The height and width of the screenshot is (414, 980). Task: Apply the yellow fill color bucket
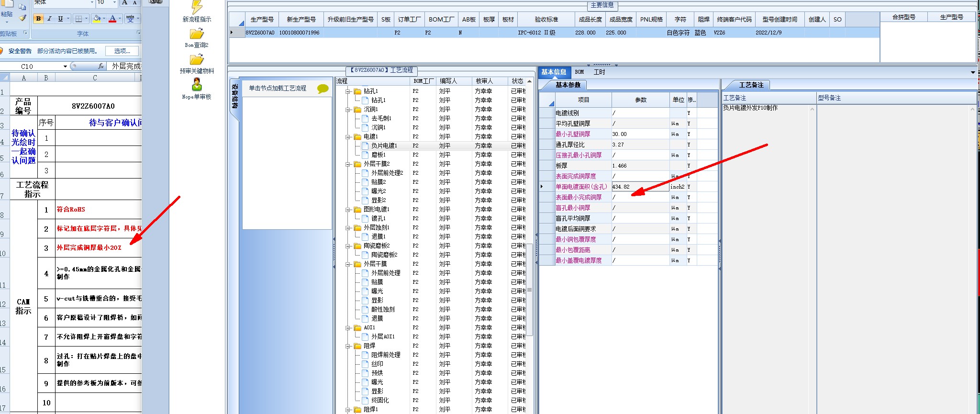click(97, 19)
